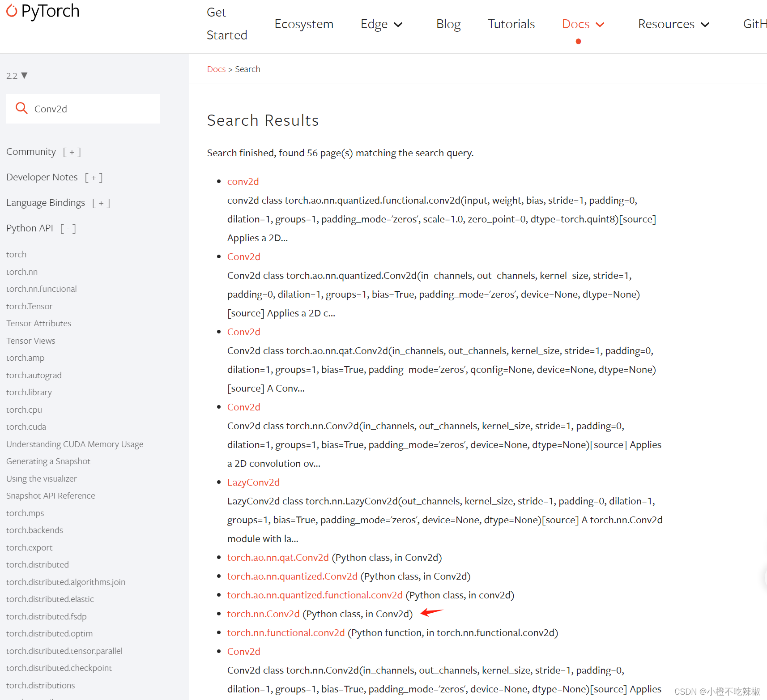767x700 pixels.
Task: Open the Edge dropdown
Action: click(381, 24)
